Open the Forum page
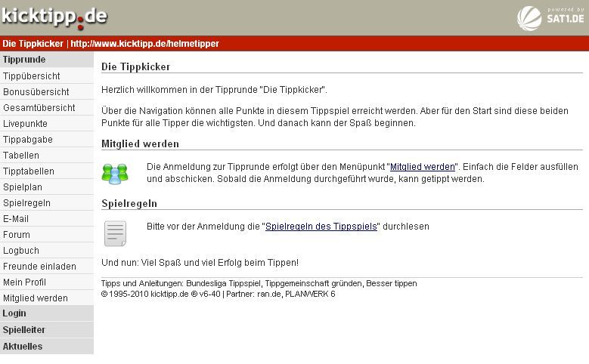The height and width of the screenshot is (364, 589). (17, 235)
